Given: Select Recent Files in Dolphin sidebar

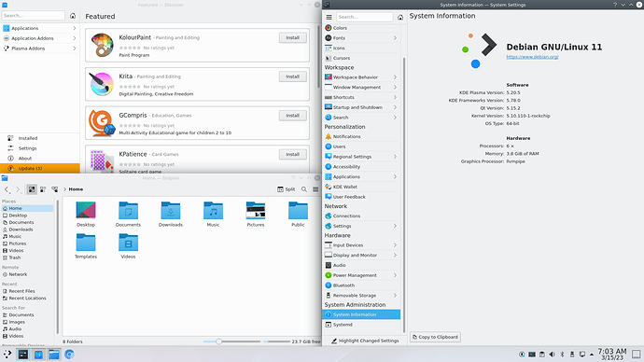Looking at the screenshot, I should point(27,291).
